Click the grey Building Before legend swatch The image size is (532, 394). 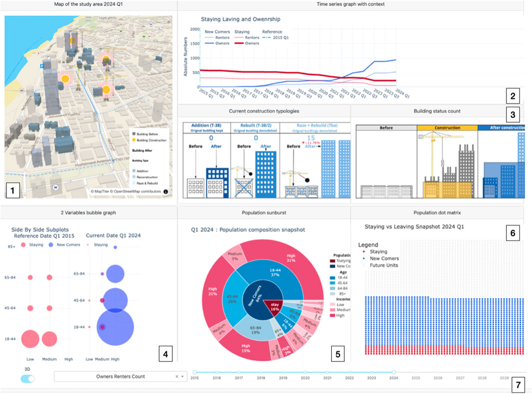[x=134, y=134]
